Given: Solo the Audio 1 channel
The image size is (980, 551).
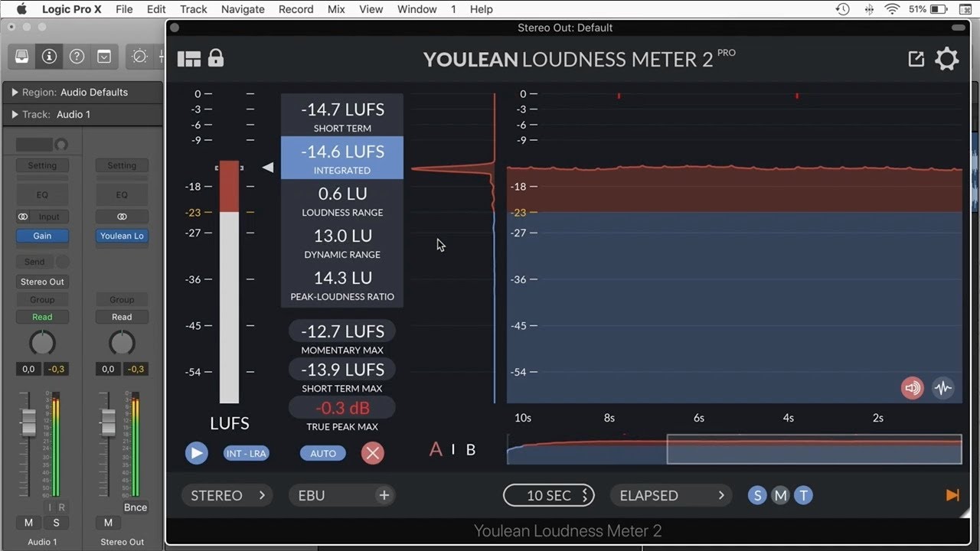Looking at the screenshot, I should point(56,523).
